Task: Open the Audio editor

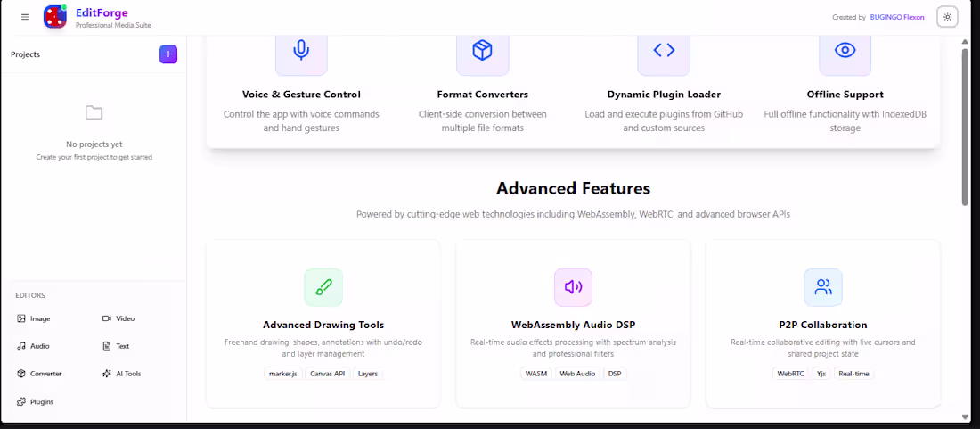Action: pos(33,346)
